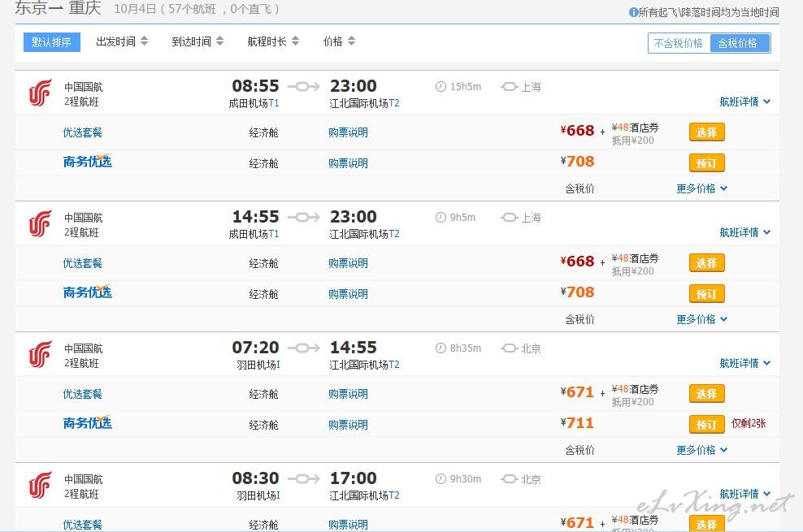Switch to 不含税价格 view
Viewport: 803px width, 532px height.
(x=679, y=44)
